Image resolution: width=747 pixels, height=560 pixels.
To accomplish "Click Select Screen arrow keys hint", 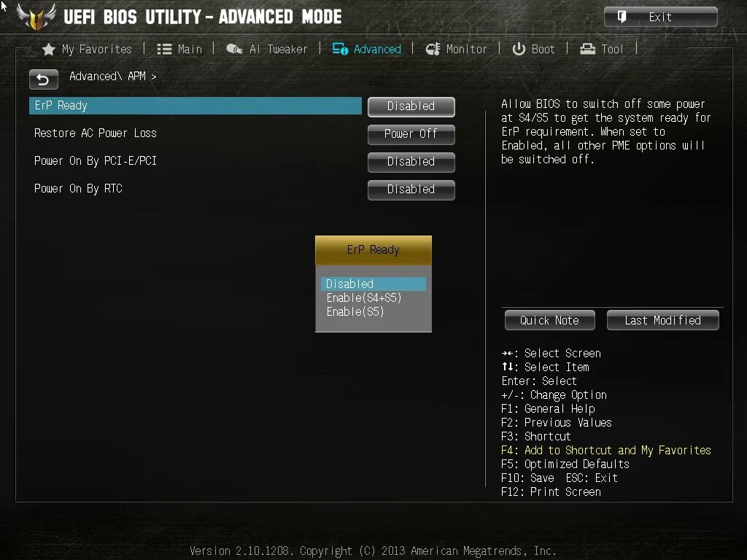I will [551, 354].
